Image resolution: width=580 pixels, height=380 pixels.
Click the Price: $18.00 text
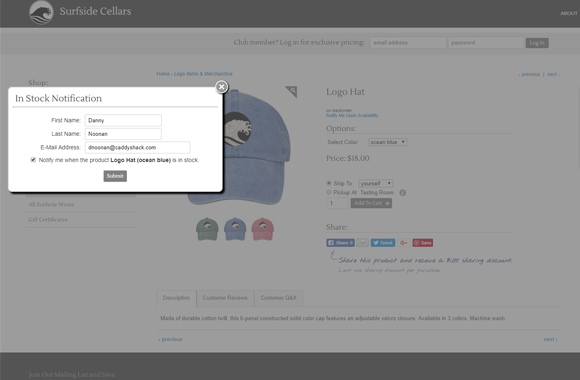tap(348, 158)
